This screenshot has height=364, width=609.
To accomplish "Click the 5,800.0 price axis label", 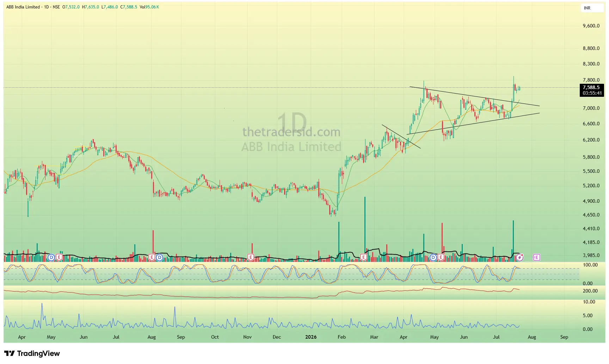I will tap(591, 157).
